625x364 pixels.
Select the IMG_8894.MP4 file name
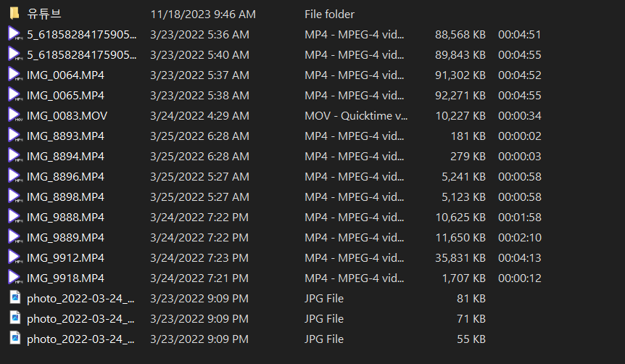(x=65, y=157)
